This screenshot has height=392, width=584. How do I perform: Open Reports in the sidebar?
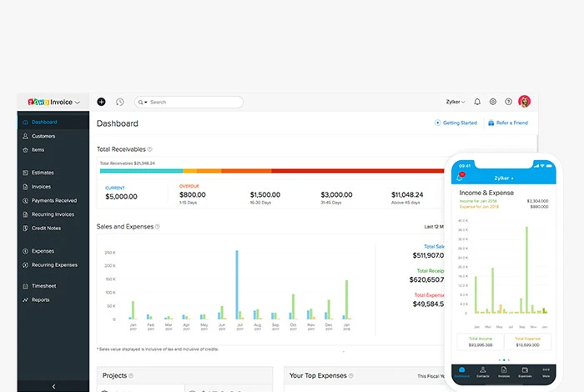53,300
